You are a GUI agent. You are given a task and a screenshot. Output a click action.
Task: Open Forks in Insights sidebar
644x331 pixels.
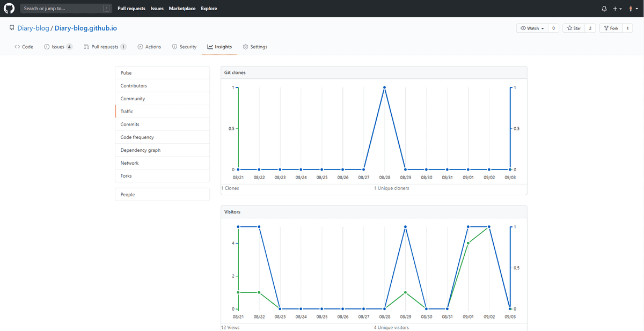[x=162, y=176]
